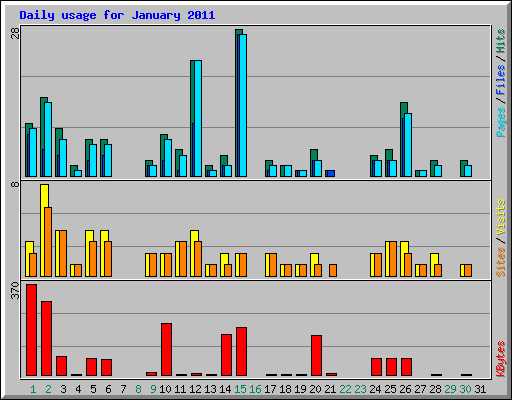512x400 pixels.
Task: Click day label 19 on the x-axis
Action: [300, 389]
